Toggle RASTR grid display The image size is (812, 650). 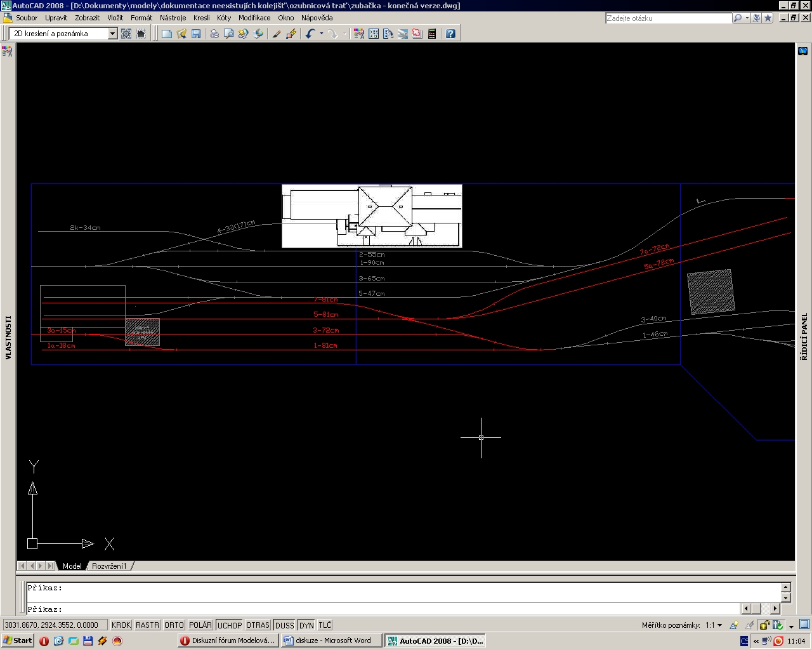pyautogui.click(x=147, y=625)
